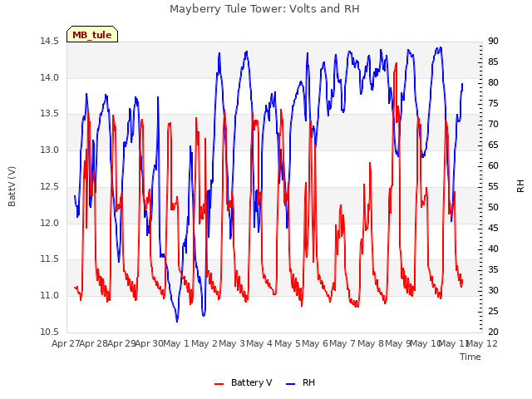
Task: Click the MB_tule annotation label
Action: click(92, 35)
